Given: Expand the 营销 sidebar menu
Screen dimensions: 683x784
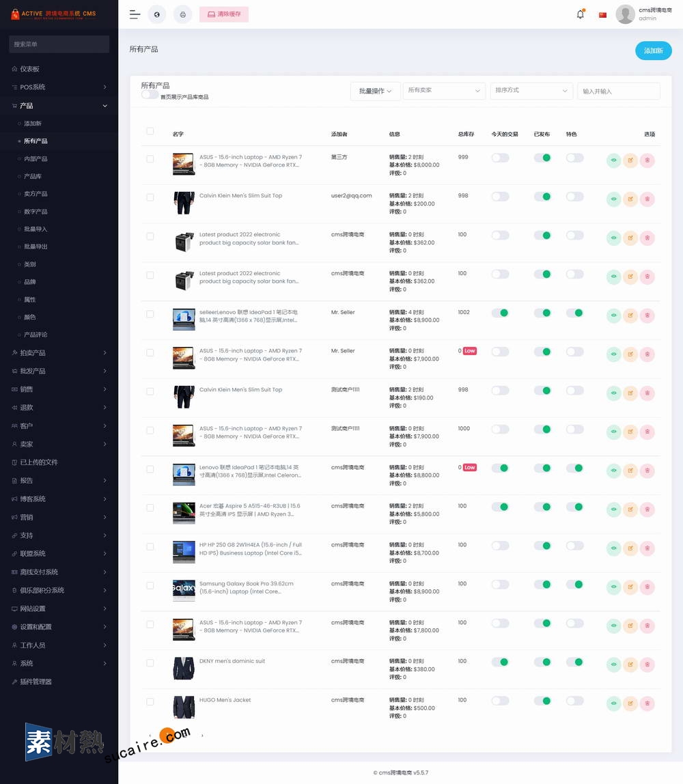Looking at the screenshot, I should 59,517.
